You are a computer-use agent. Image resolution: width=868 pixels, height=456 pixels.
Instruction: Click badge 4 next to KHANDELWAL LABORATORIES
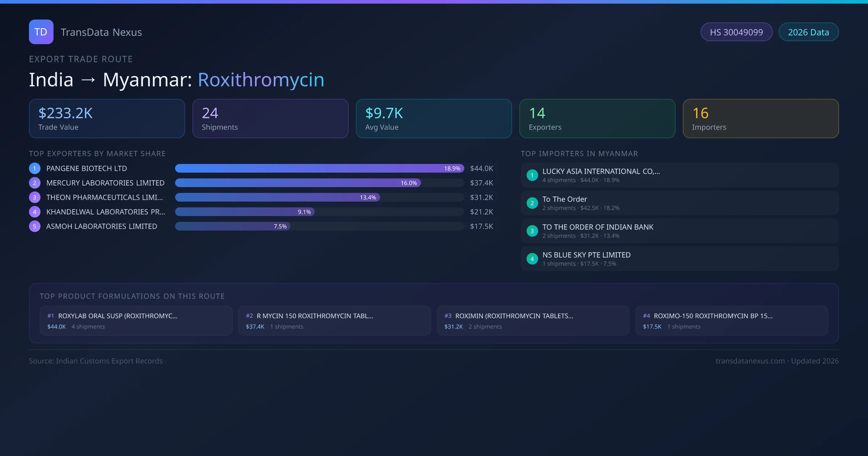[x=34, y=212]
